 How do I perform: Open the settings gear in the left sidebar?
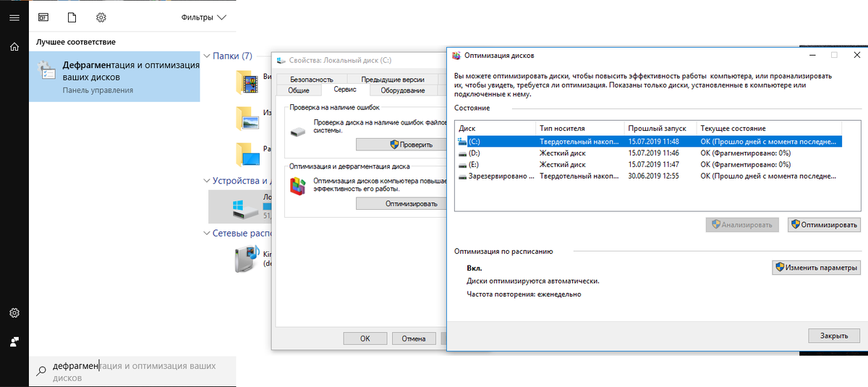click(14, 312)
